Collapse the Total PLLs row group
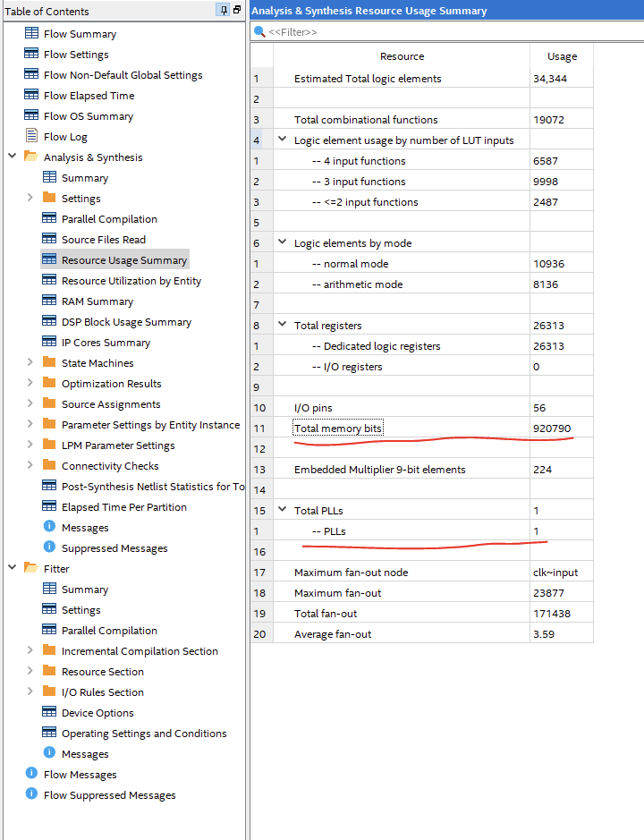The height and width of the screenshot is (840, 644). pos(283,511)
